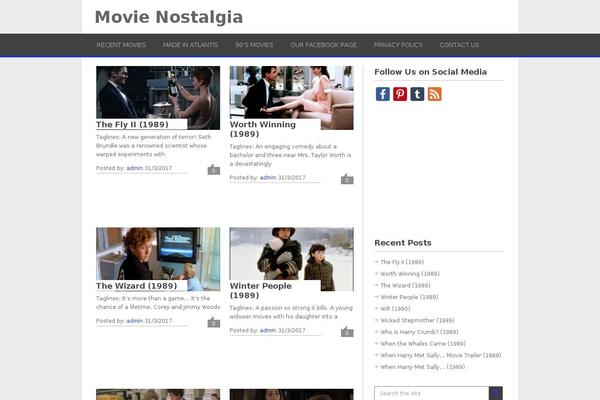Screen dimensions: 600x400
Task: Open the Pinterest social media icon
Action: point(400,94)
